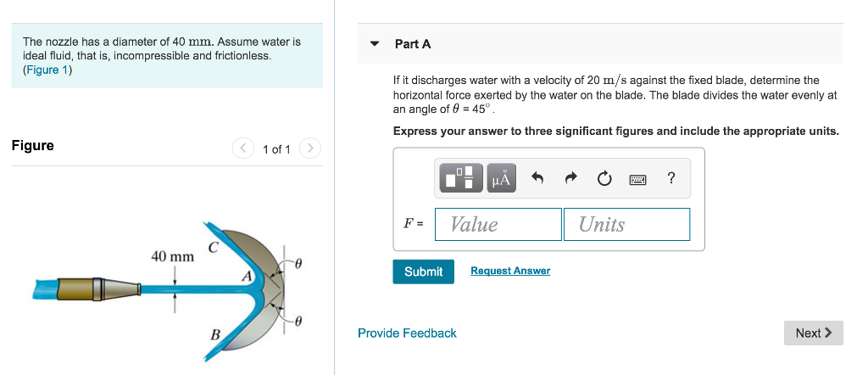Image resolution: width=868 pixels, height=375 pixels.
Task: Open Provide Feedback link
Action: click(408, 333)
